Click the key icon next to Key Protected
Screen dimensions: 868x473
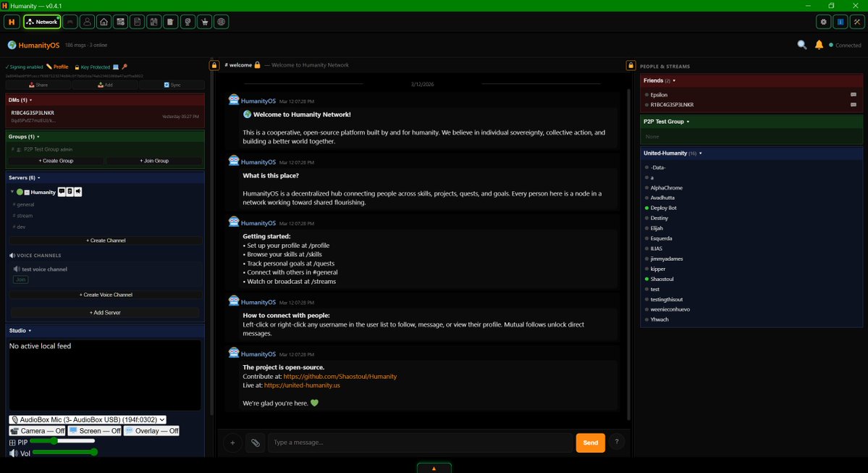click(125, 67)
